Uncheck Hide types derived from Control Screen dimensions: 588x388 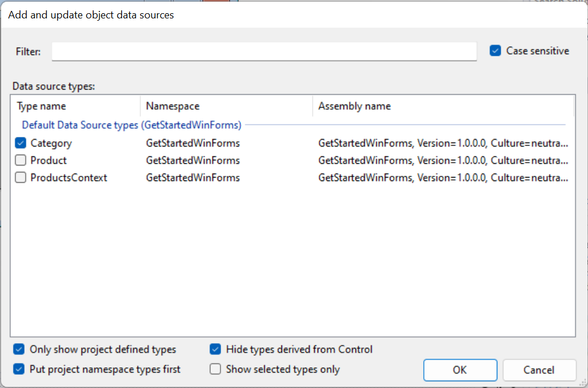215,349
